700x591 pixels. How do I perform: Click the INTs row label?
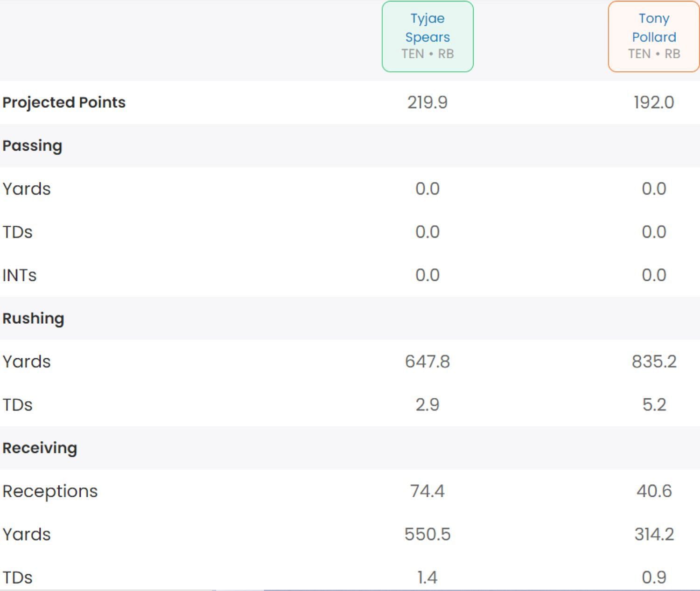coord(20,275)
